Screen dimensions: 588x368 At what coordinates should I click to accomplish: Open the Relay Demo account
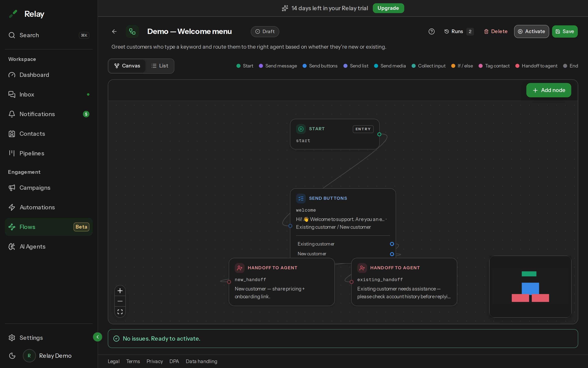click(47, 356)
